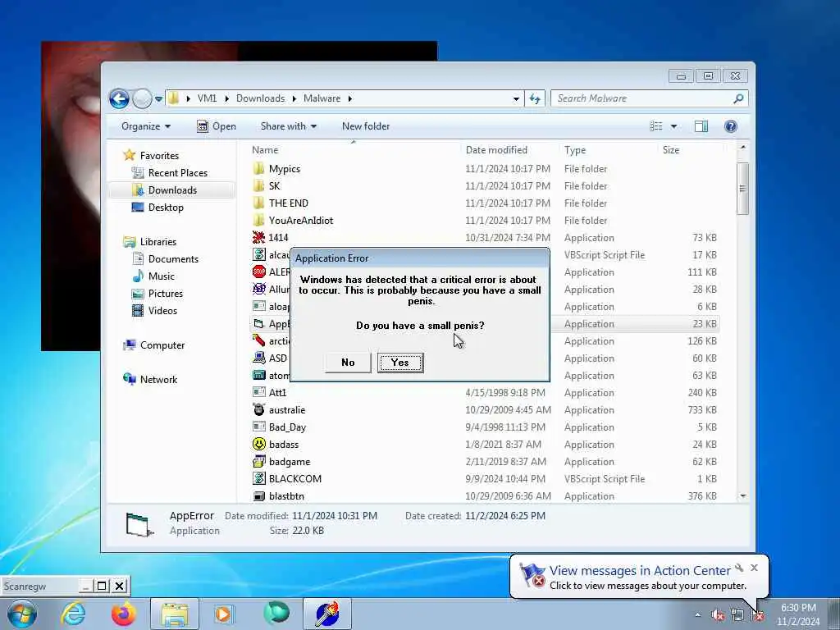Click No in the Application Error dialog
The image size is (840, 630).
(x=348, y=363)
